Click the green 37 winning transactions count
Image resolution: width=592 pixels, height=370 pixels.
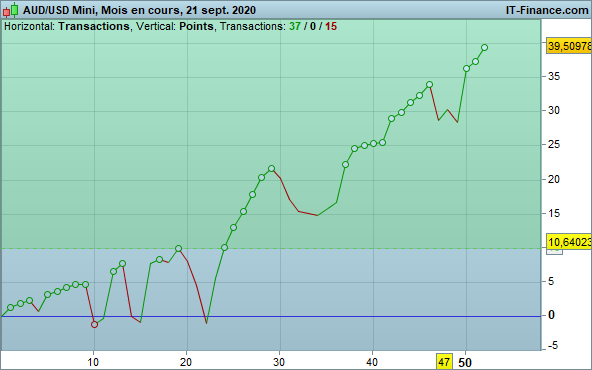tap(295, 26)
